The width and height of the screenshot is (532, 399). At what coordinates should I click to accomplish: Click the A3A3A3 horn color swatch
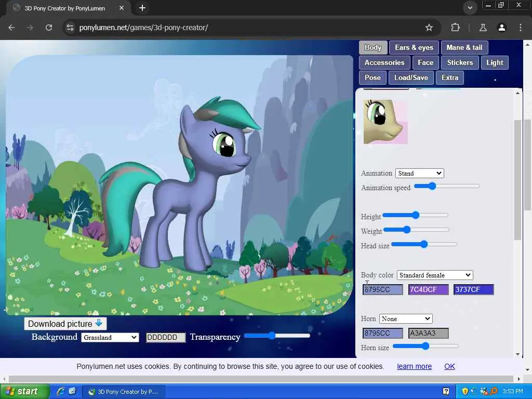point(428,333)
